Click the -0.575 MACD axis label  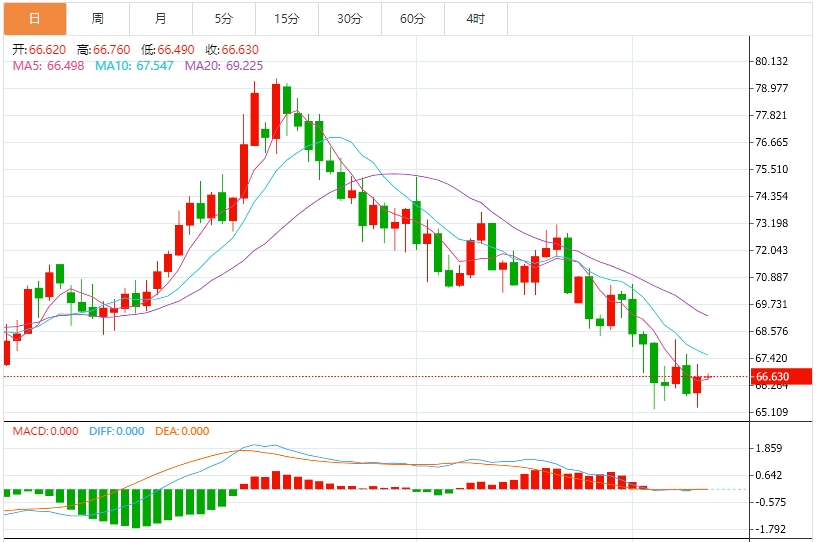pos(770,502)
